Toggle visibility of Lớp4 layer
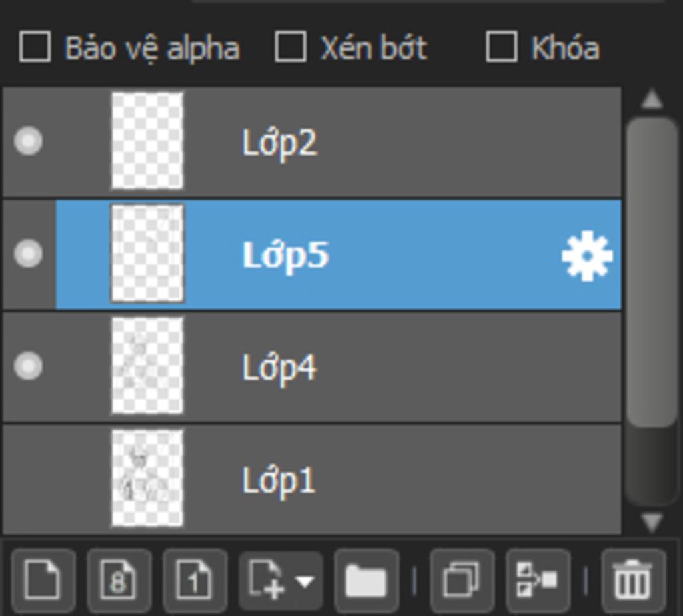 click(28, 366)
